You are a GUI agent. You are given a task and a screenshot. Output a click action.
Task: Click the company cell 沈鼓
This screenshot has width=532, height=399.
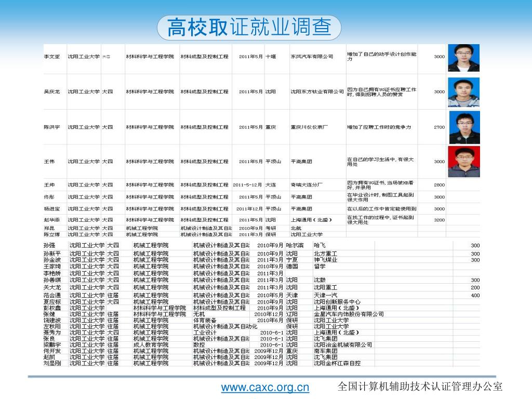(x=320, y=280)
